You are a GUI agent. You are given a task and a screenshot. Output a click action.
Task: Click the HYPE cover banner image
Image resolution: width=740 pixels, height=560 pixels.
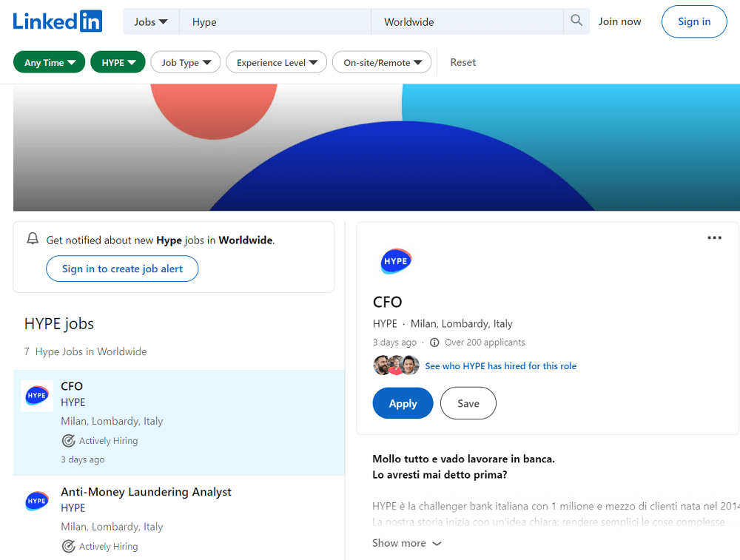[x=377, y=147]
